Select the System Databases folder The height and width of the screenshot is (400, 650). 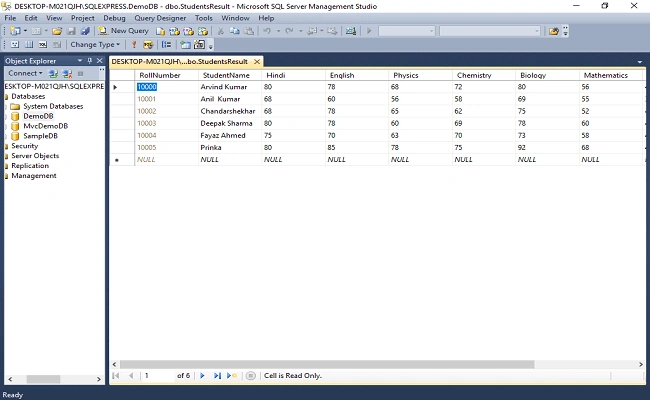53,106
